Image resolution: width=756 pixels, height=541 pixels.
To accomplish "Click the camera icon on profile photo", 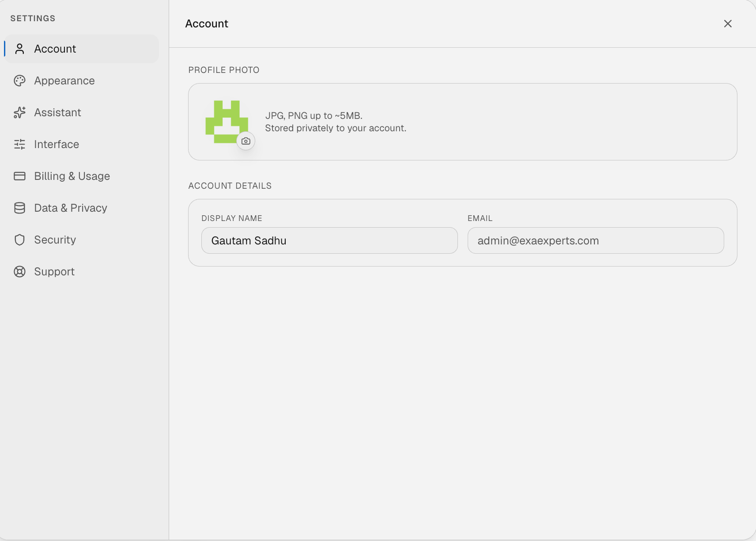I will click(x=246, y=141).
